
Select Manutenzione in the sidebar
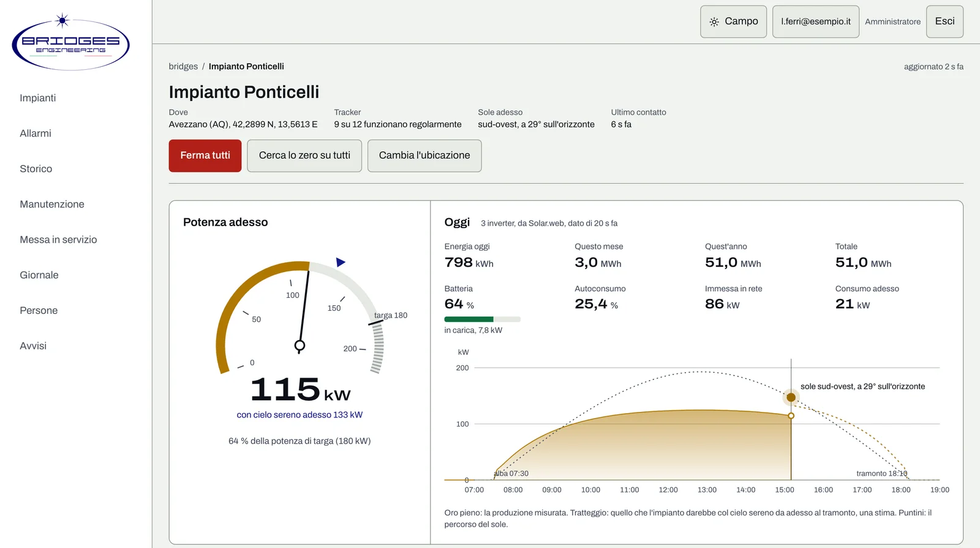(x=52, y=204)
